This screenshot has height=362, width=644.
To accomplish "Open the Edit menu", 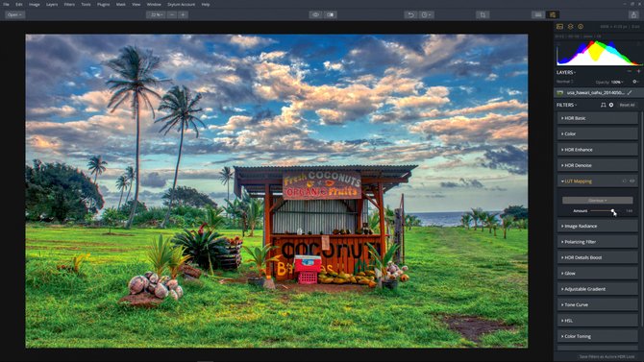I will (x=19, y=4).
